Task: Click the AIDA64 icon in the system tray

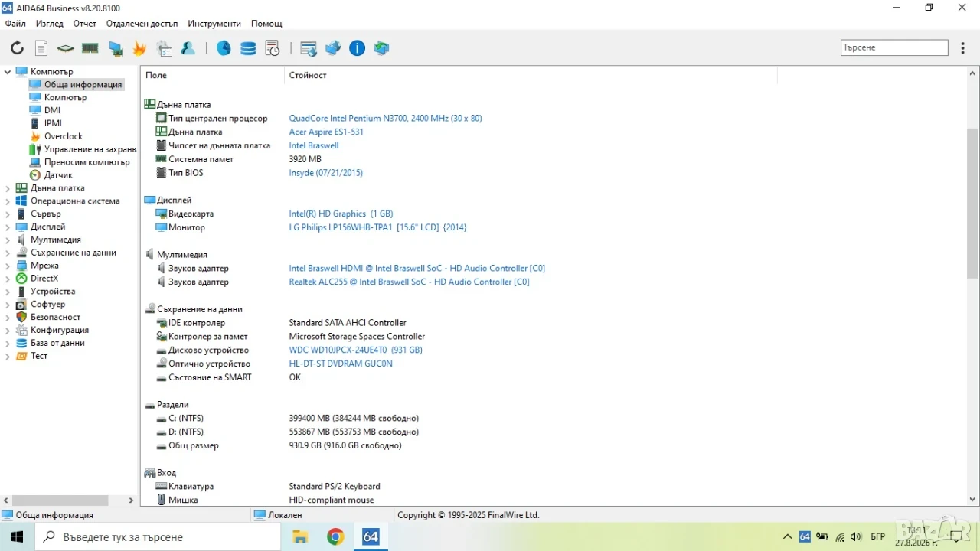Action: click(x=805, y=536)
